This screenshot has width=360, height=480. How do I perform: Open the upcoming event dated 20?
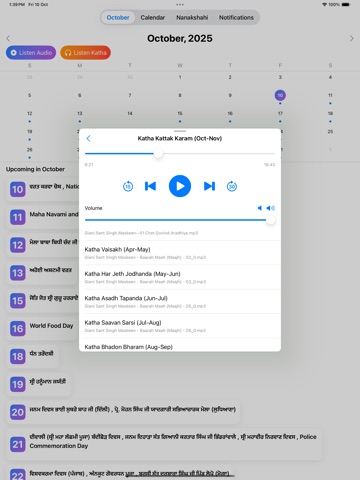[x=123, y=412]
